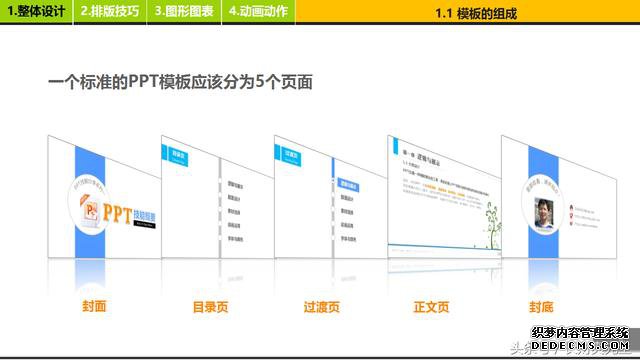Click the 过渡页 orange label
The width and height of the screenshot is (640, 360).
[x=322, y=307]
